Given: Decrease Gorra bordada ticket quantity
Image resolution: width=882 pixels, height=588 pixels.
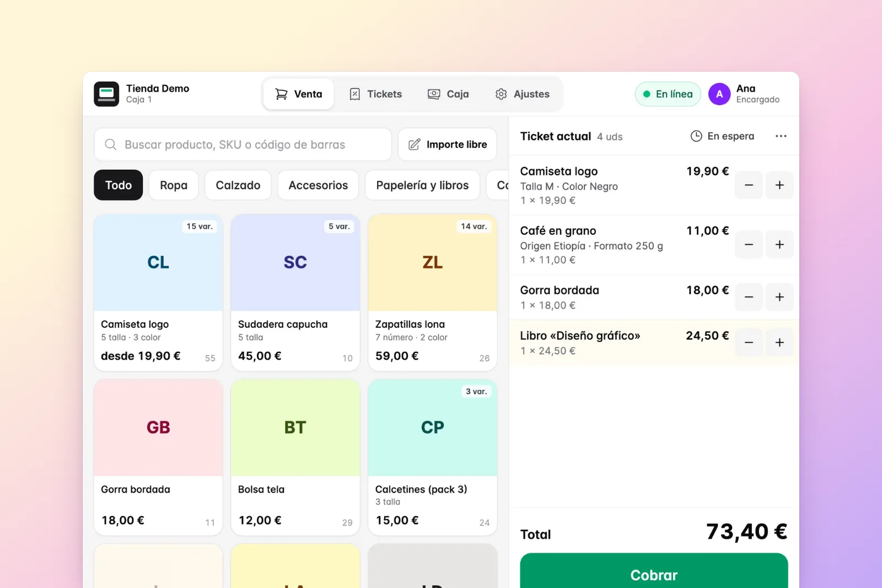Looking at the screenshot, I should coord(749,297).
